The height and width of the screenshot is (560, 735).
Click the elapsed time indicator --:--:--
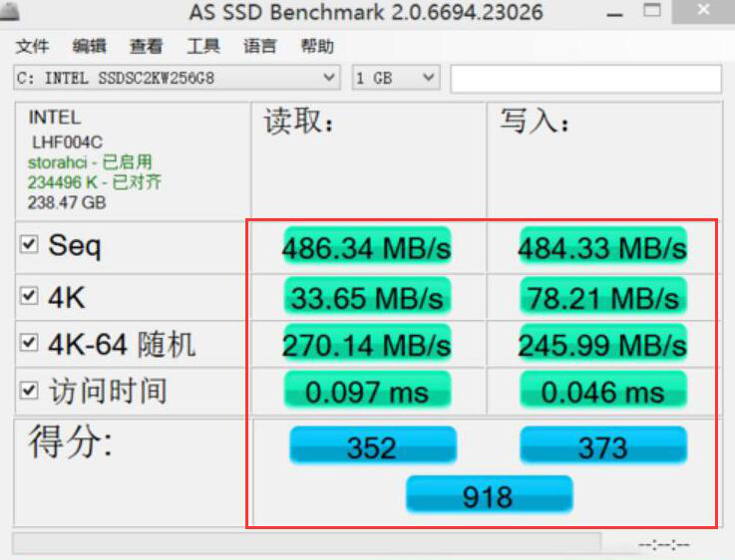coord(664,544)
